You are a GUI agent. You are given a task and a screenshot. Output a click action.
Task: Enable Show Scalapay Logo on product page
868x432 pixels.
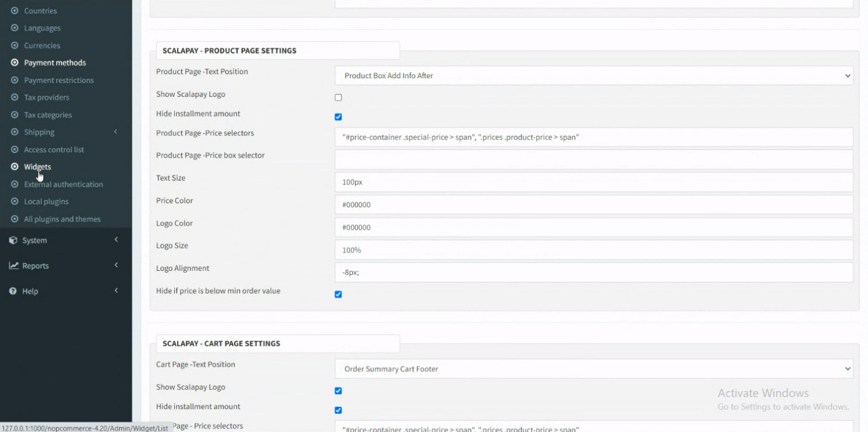[x=338, y=97]
